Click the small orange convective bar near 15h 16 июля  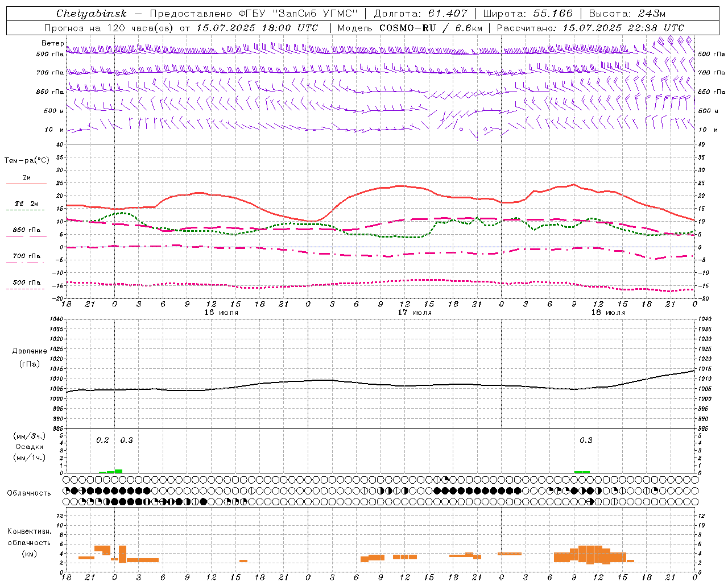243,561
